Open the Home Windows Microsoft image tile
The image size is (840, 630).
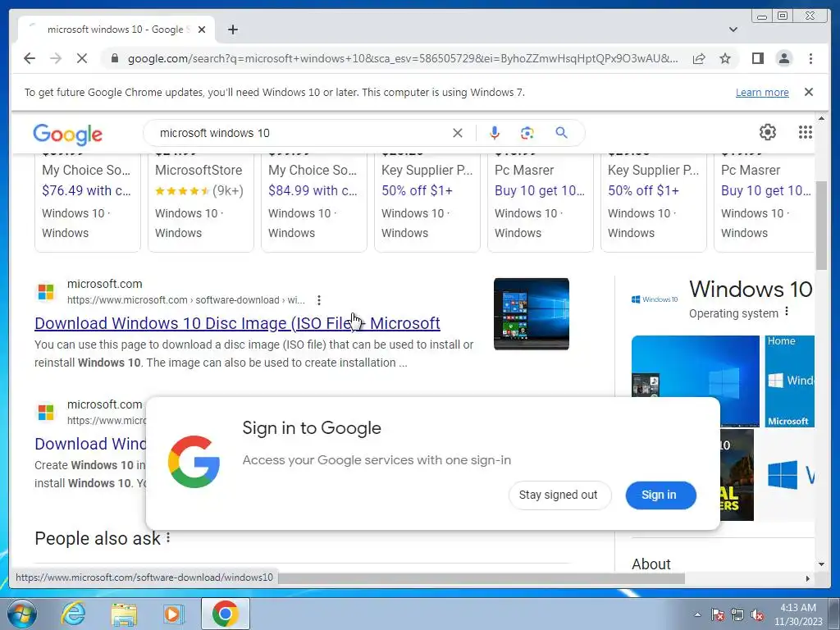pyautogui.click(x=790, y=381)
